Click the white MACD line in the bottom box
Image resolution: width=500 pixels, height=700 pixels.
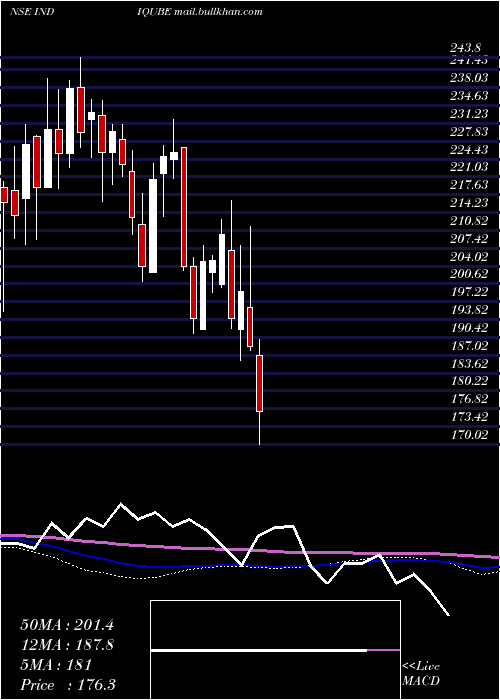(259, 651)
